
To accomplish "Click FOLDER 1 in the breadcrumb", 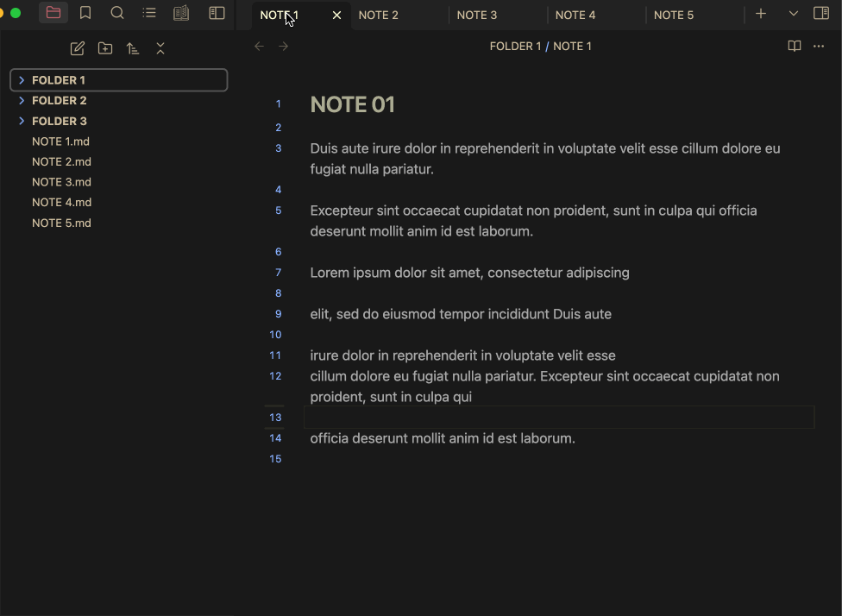I will pos(515,47).
